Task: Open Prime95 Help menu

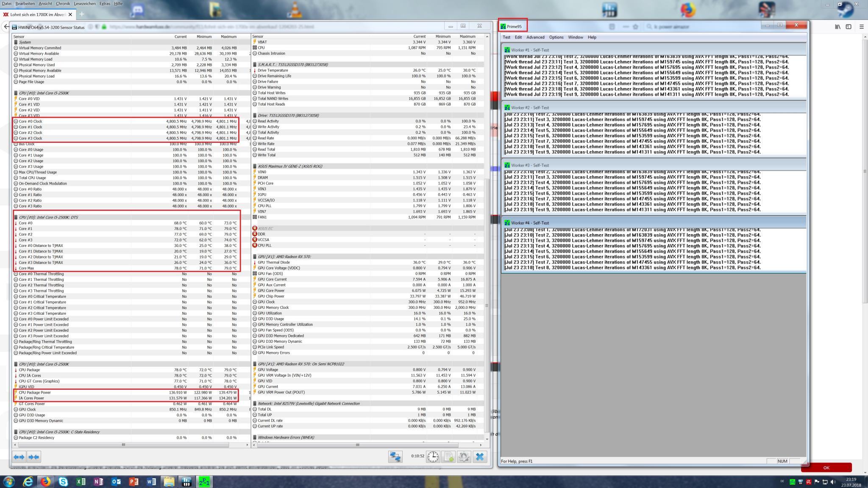Action: (592, 37)
